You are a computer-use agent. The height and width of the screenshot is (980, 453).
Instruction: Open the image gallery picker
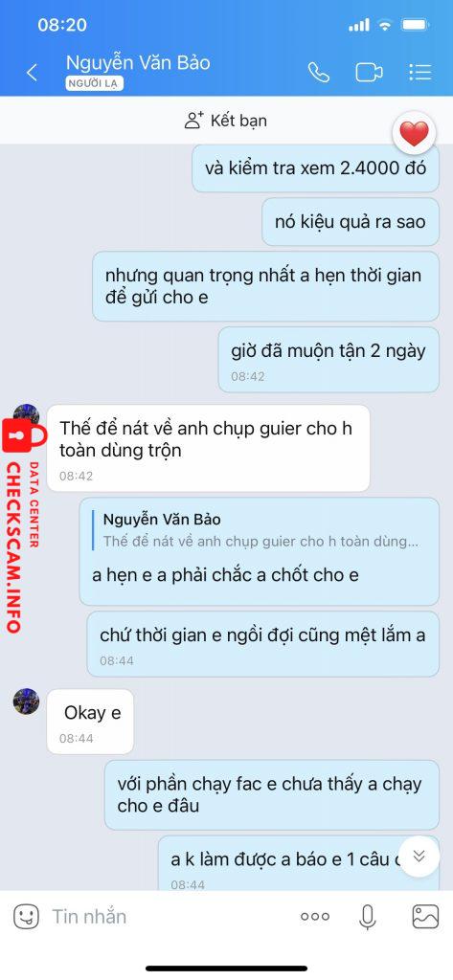click(425, 916)
